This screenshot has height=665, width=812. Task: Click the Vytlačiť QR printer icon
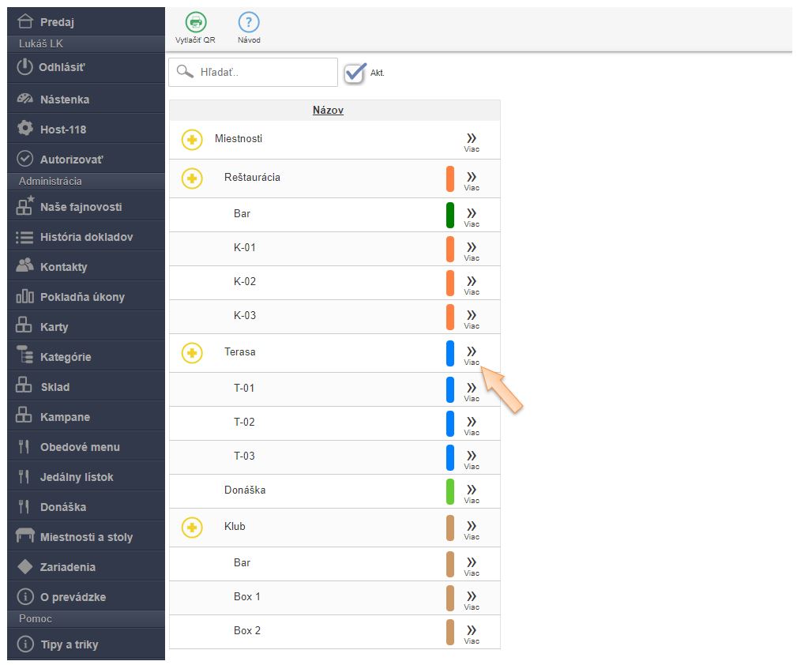pos(195,23)
